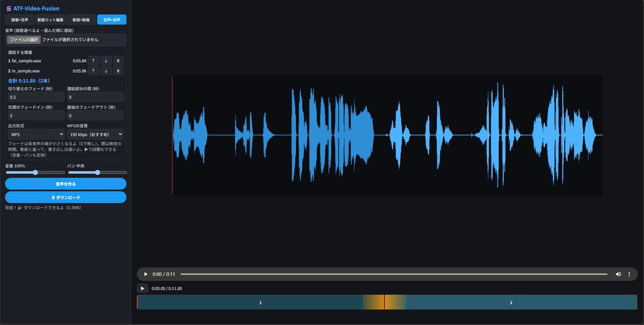Open audio player three-dot options menu
Image resolution: width=644 pixels, height=325 pixels.
click(629, 274)
